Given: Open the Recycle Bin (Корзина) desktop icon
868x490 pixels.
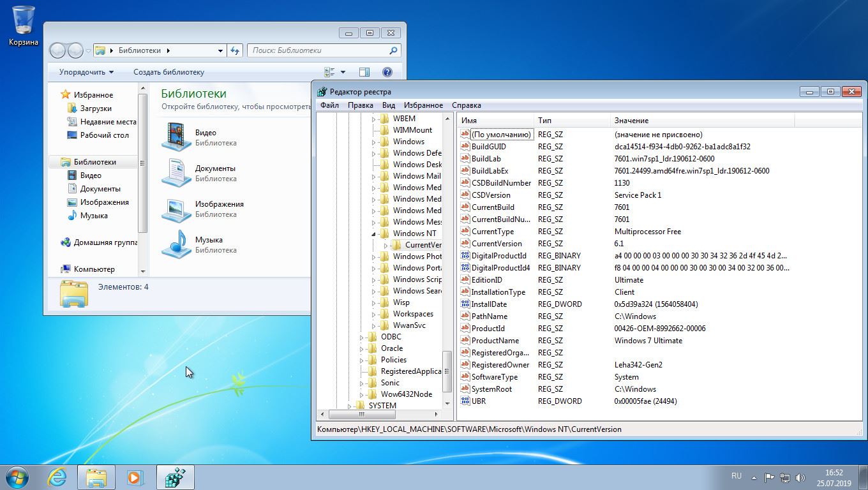Looking at the screenshot, I should [x=23, y=20].
